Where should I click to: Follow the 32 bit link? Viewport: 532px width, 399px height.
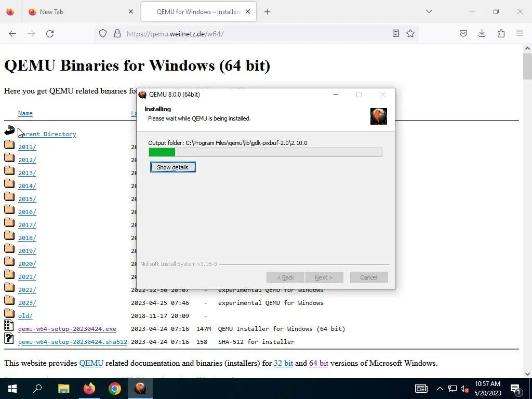(x=283, y=363)
